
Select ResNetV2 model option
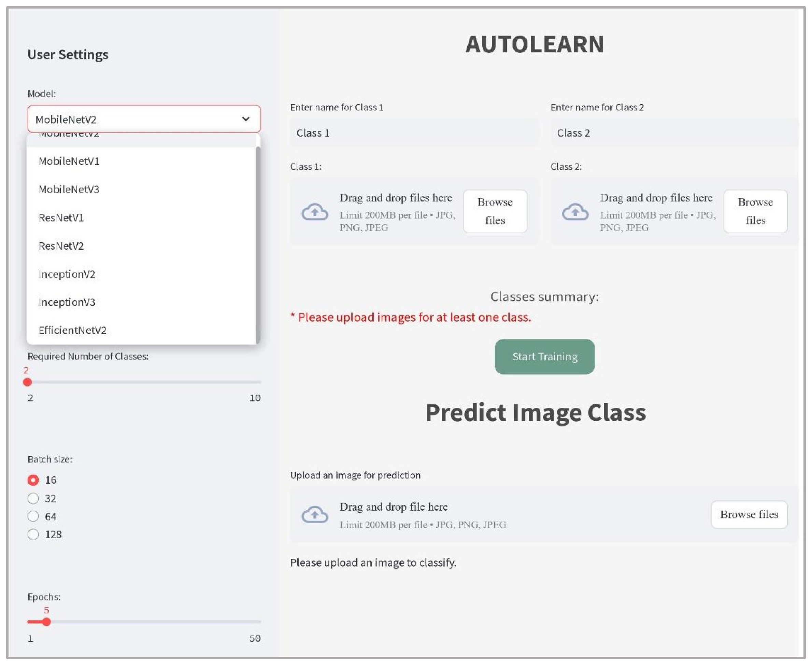tap(61, 246)
